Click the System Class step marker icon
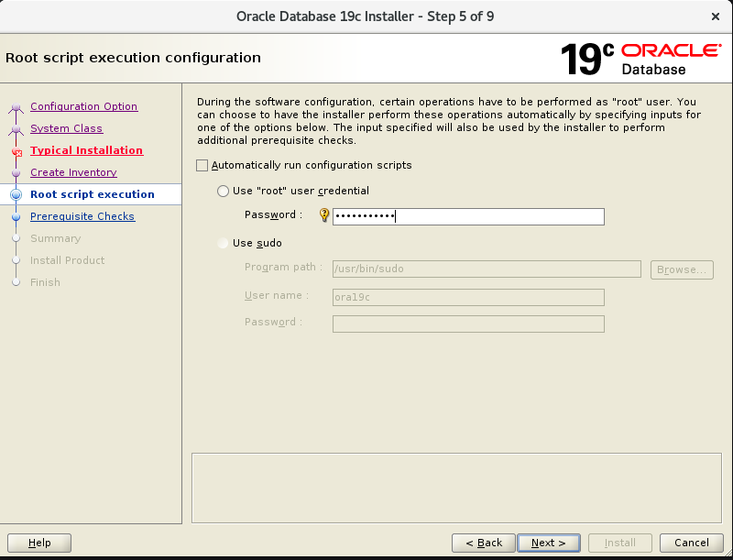Image resolution: width=733 pixels, height=560 pixels. pos(16,129)
